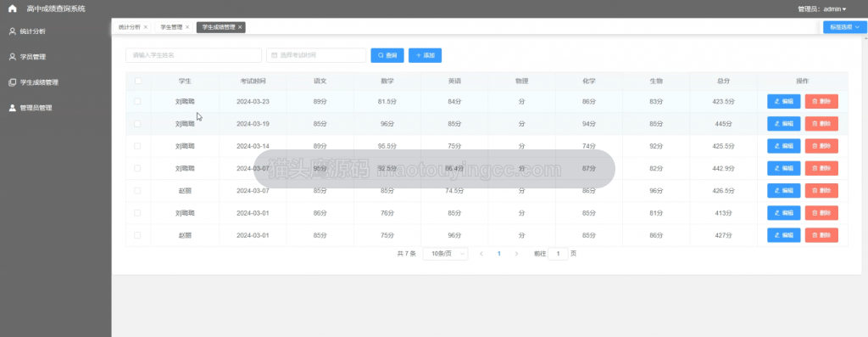Check the row with total 445分
The width and height of the screenshot is (868, 337).
click(138, 124)
